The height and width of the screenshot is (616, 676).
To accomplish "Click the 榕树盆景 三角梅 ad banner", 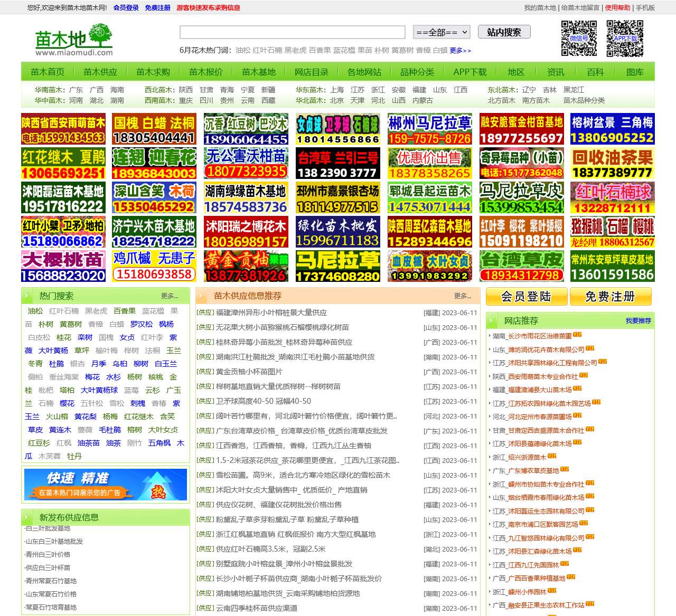I will click(x=613, y=129).
